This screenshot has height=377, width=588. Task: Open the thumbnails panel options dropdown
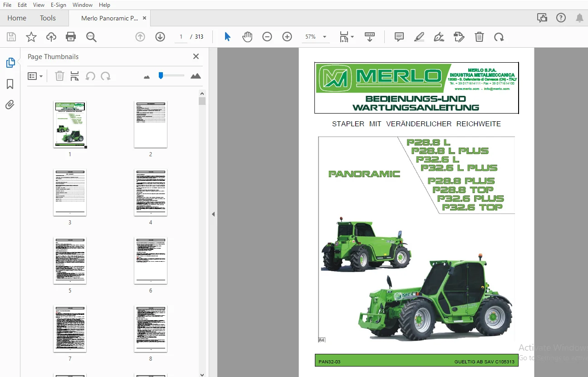35,76
